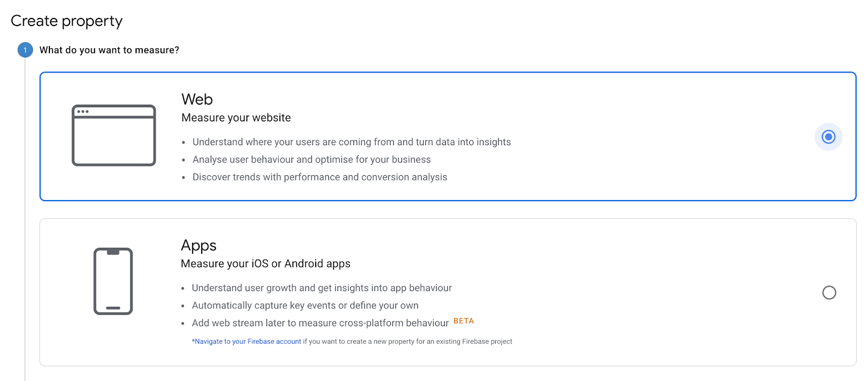Click the browser window icon for Web
This screenshot has width=868, height=381.
tap(114, 135)
